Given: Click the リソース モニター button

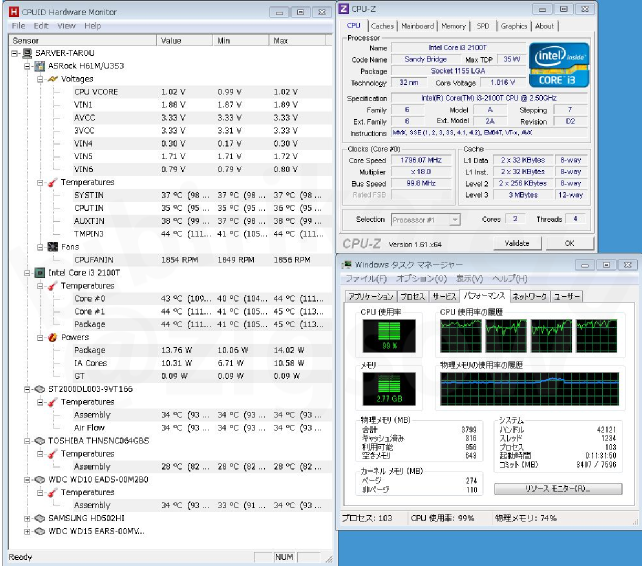Looking at the screenshot, I should (556, 489).
